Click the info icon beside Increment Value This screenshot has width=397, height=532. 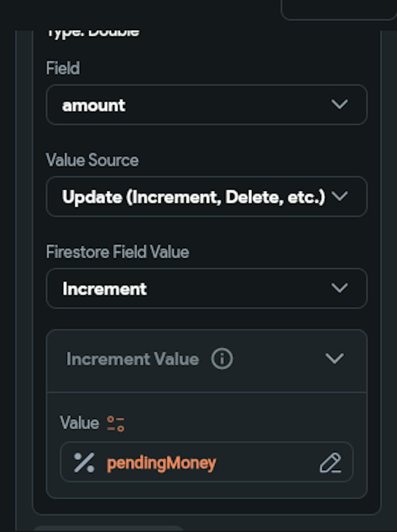tap(222, 359)
